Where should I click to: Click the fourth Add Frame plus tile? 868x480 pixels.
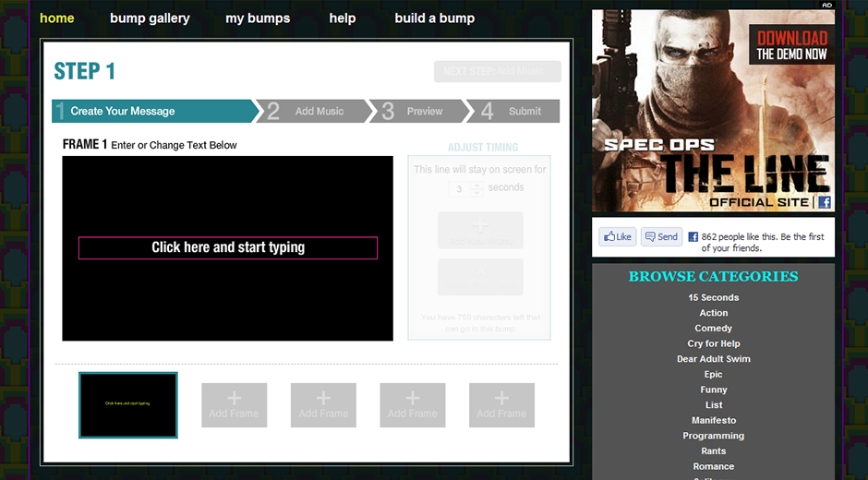coord(501,405)
